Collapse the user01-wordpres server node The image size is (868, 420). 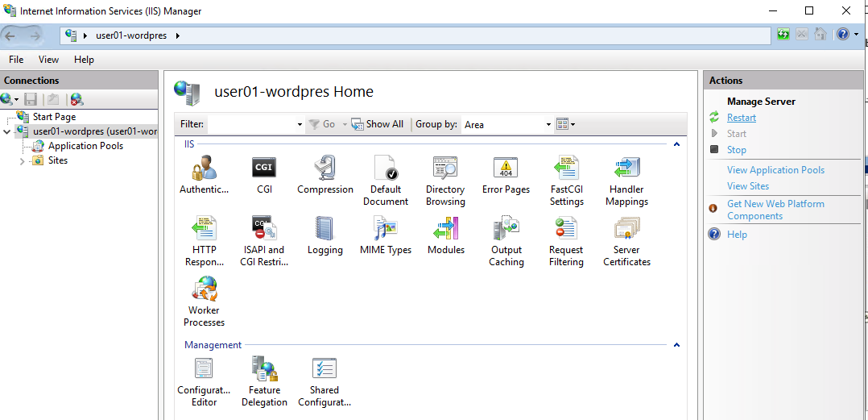[6, 132]
